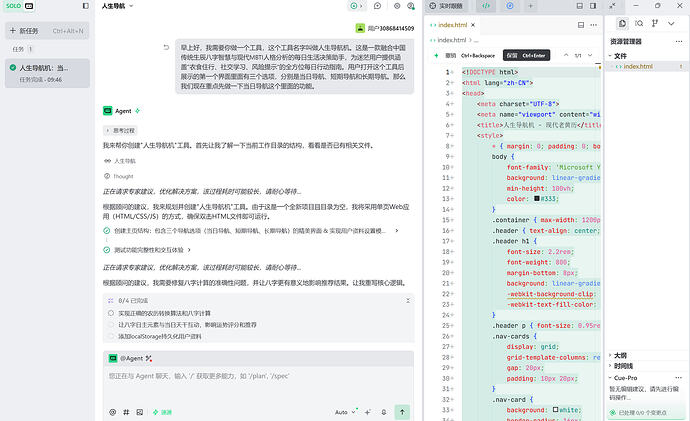Click the editor change marker scrollbar strip

click(598, 66)
